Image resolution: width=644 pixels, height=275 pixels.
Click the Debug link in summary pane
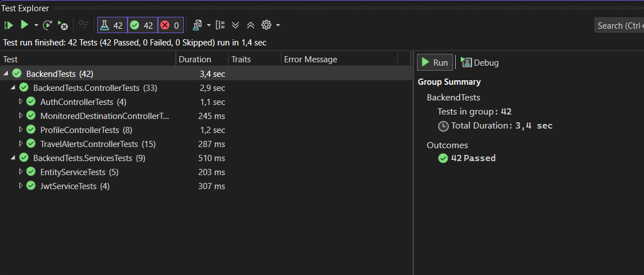tap(480, 63)
